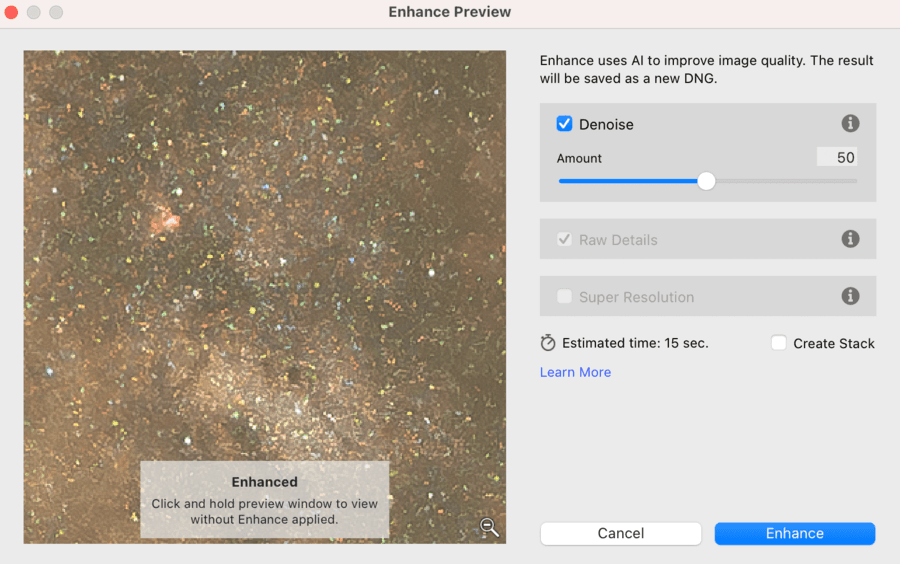This screenshot has width=900, height=564.
Task: Click the orange nebula spot in the preview
Action: pyautogui.click(x=163, y=219)
